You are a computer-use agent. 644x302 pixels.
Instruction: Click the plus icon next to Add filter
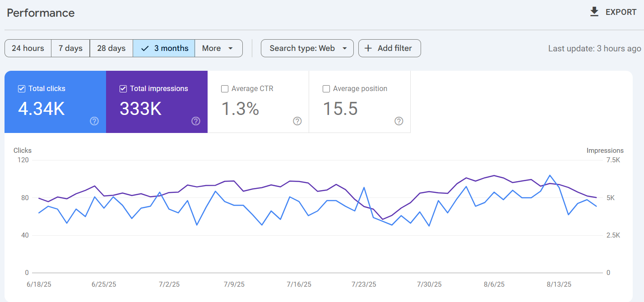pos(369,48)
